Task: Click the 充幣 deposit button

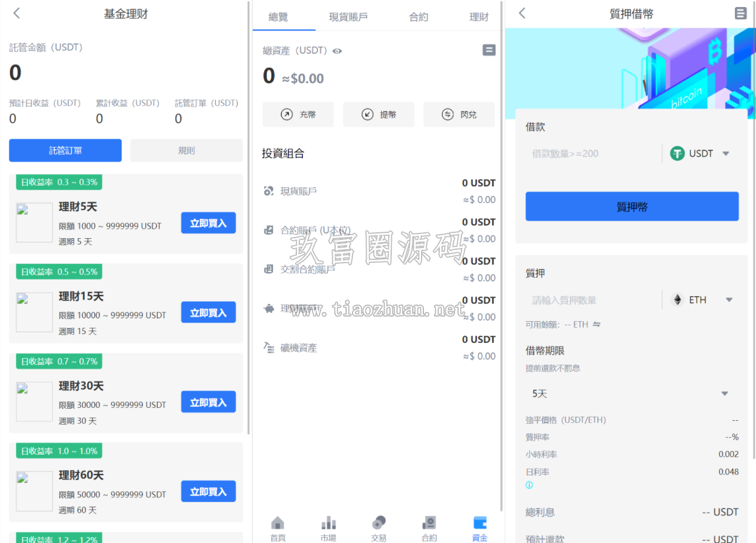Action: (298, 115)
